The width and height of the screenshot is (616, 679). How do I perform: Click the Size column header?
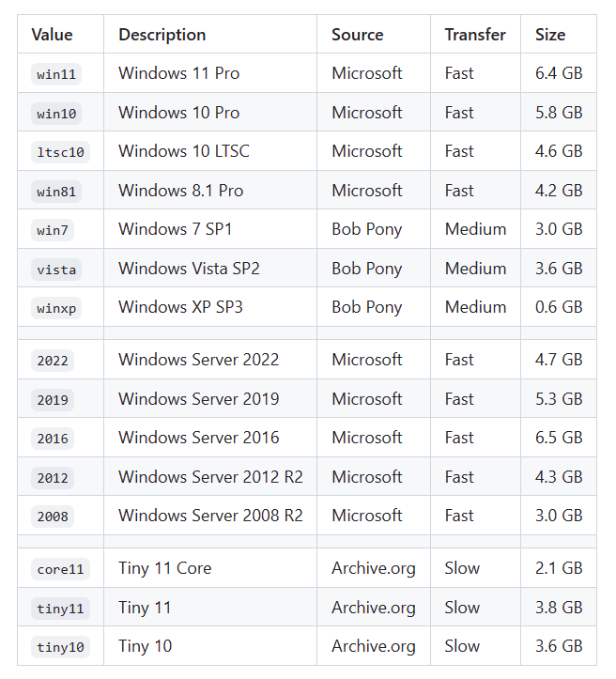click(550, 35)
